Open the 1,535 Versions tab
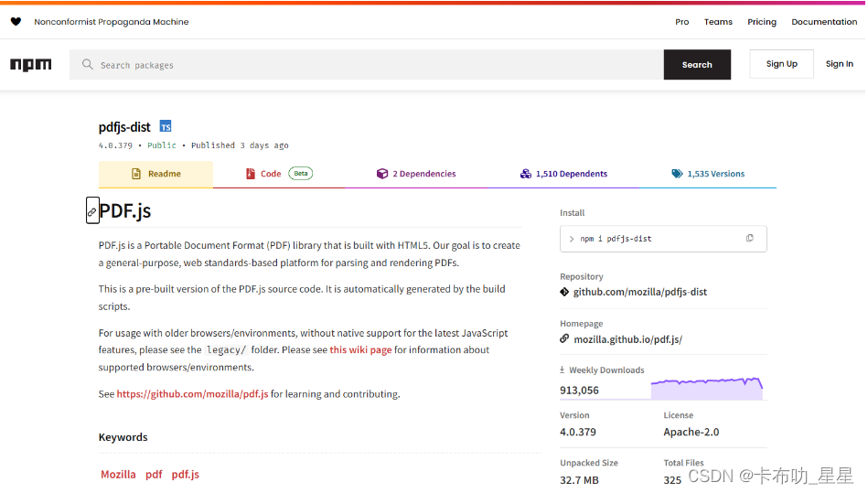 708,175
